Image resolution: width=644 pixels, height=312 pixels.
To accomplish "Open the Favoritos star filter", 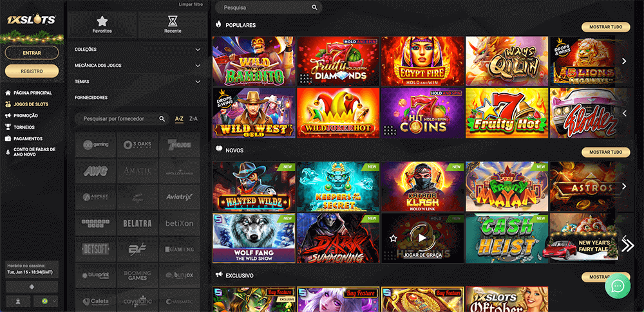I will [102, 24].
